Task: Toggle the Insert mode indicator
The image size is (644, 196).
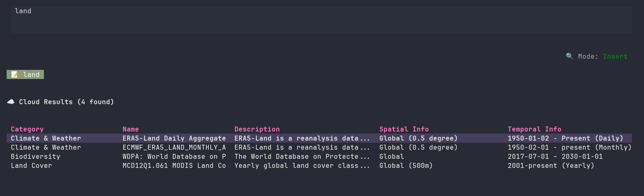Action: coord(615,56)
